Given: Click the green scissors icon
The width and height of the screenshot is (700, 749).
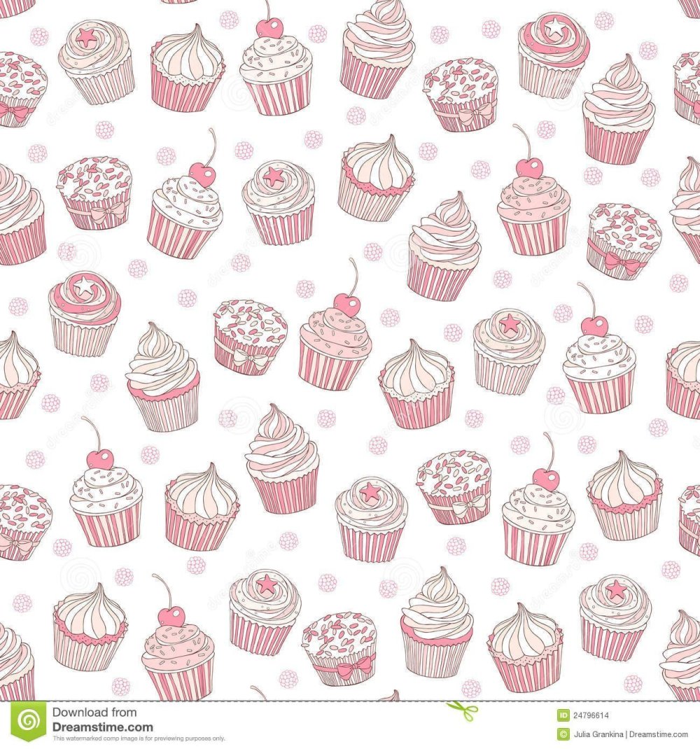Looking at the screenshot, I should pyautogui.click(x=463, y=710).
